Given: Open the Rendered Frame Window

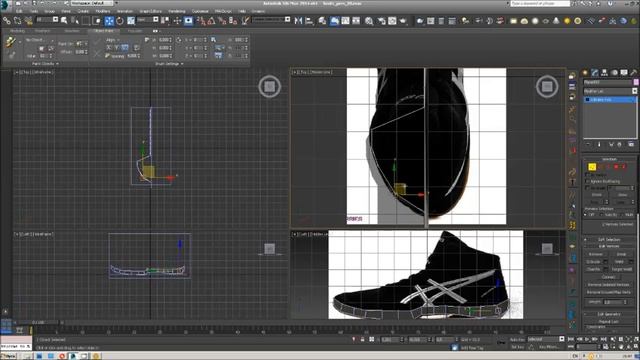Looking at the screenshot, I should point(392,20).
